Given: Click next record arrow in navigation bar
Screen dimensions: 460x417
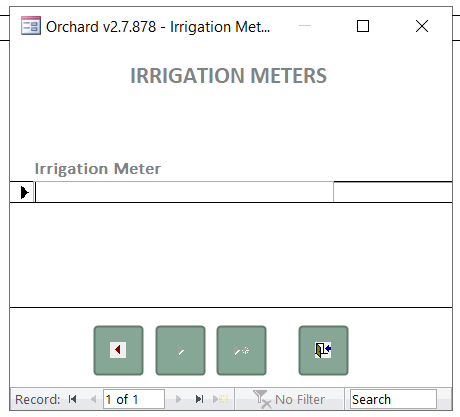Looking at the screenshot, I should point(178,399).
